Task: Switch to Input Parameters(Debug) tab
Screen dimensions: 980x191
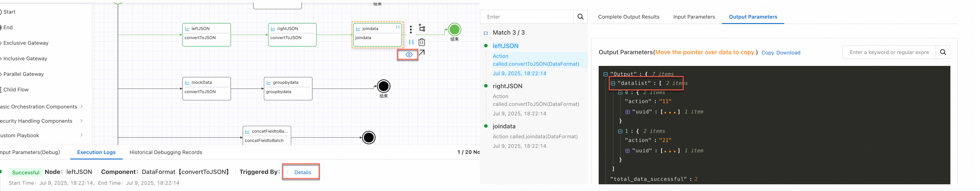Action: point(30,153)
